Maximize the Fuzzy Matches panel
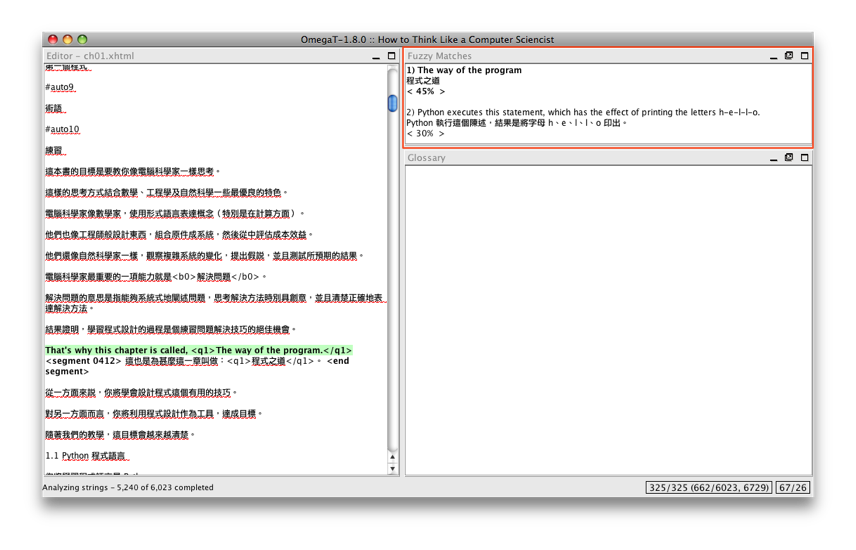This screenshot has height=550, width=856. click(804, 57)
